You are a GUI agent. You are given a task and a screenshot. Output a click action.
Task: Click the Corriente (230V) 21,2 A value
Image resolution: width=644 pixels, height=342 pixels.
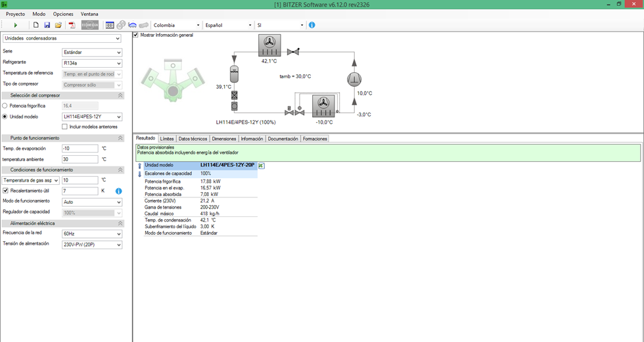point(208,201)
